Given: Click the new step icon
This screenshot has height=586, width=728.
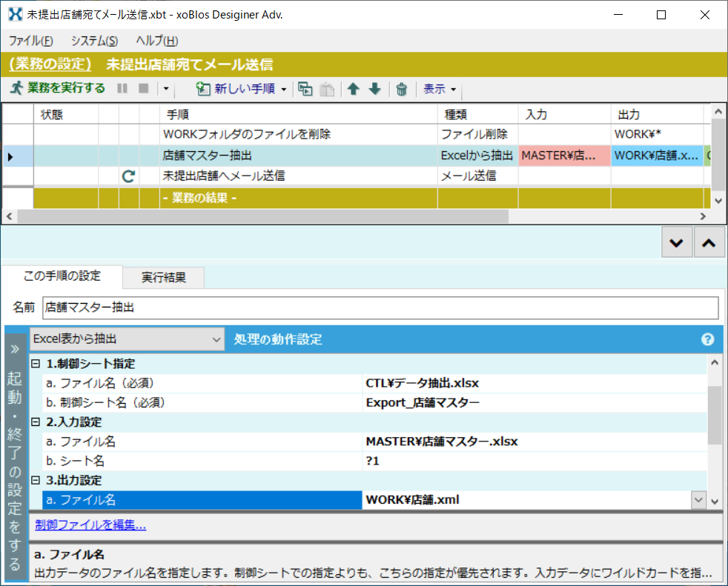Looking at the screenshot, I should [x=203, y=89].
